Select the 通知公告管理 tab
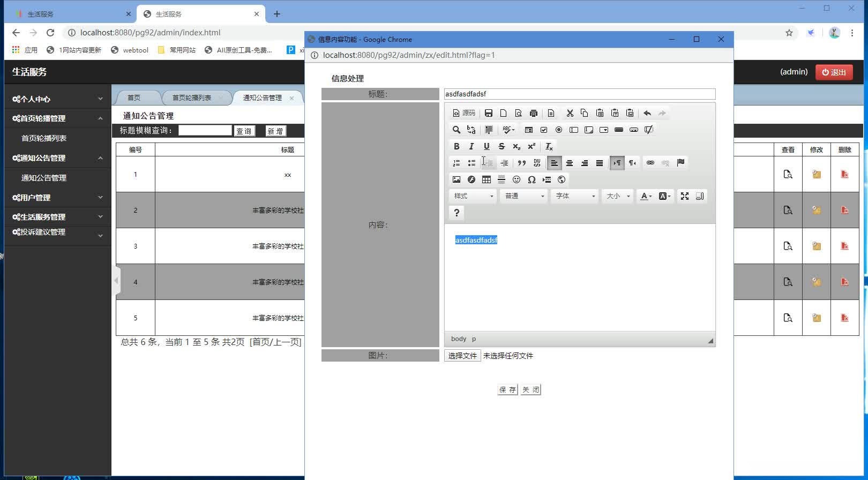 (x=263, y=97)
